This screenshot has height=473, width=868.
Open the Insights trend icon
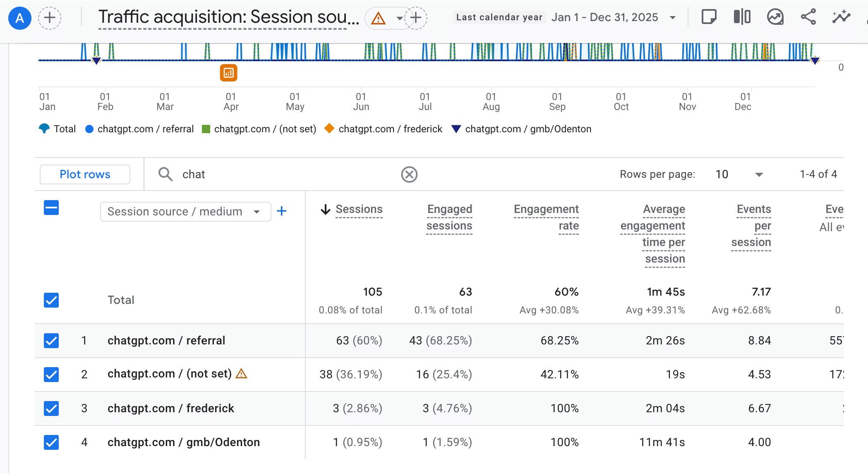[x=775, y=17]
